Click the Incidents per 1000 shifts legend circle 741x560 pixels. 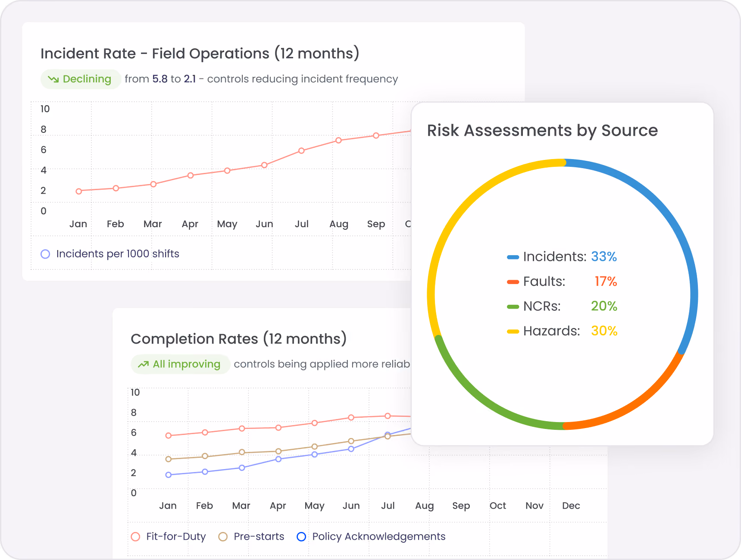point(45,254)
